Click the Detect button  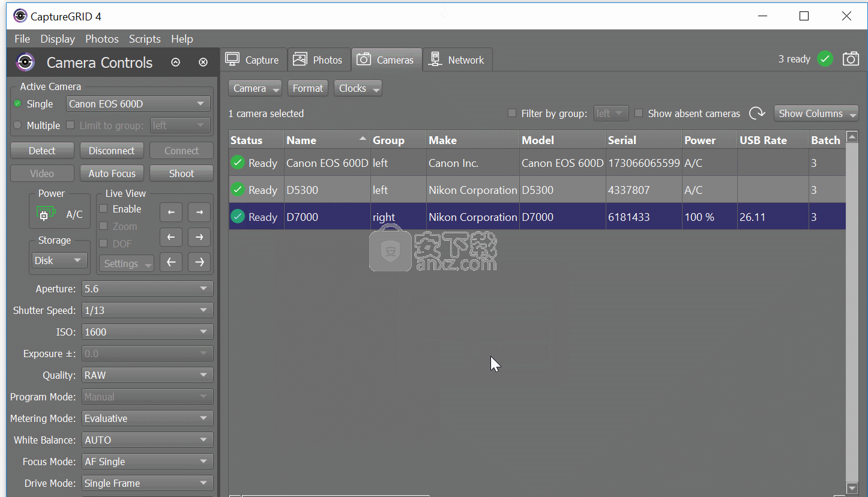(42, 151)
